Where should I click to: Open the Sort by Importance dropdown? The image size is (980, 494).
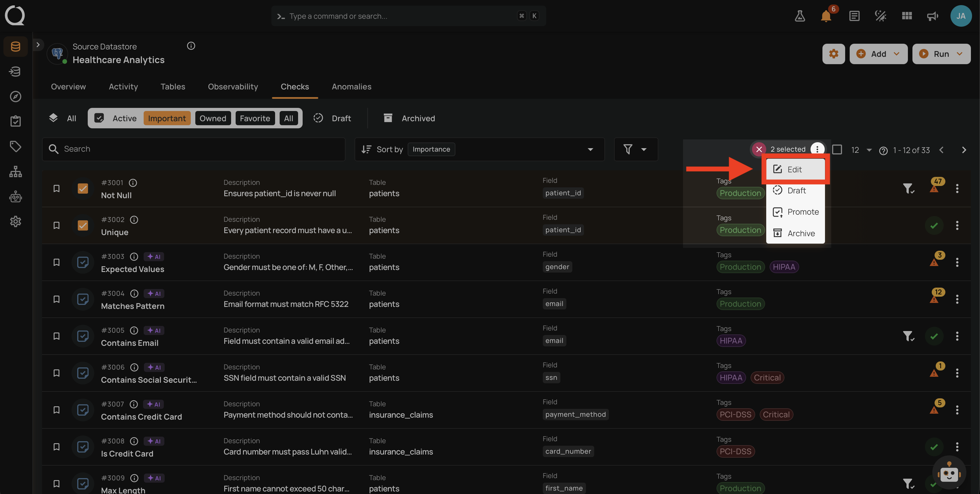[x=479, y=149]
